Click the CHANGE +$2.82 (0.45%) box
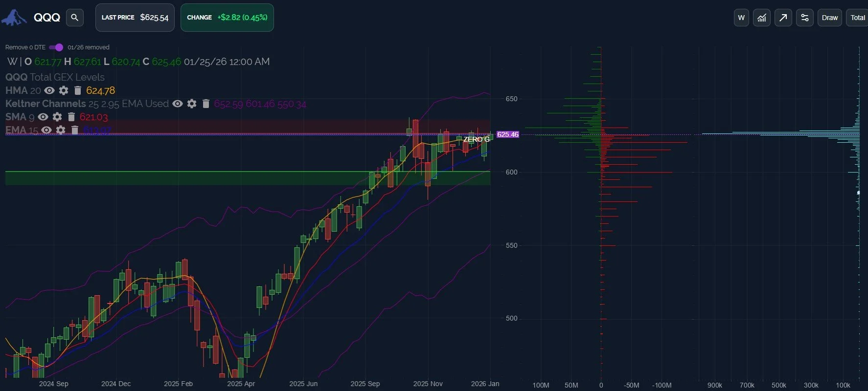The width and height of the screenshot is (868, 391). pos(227,18)
